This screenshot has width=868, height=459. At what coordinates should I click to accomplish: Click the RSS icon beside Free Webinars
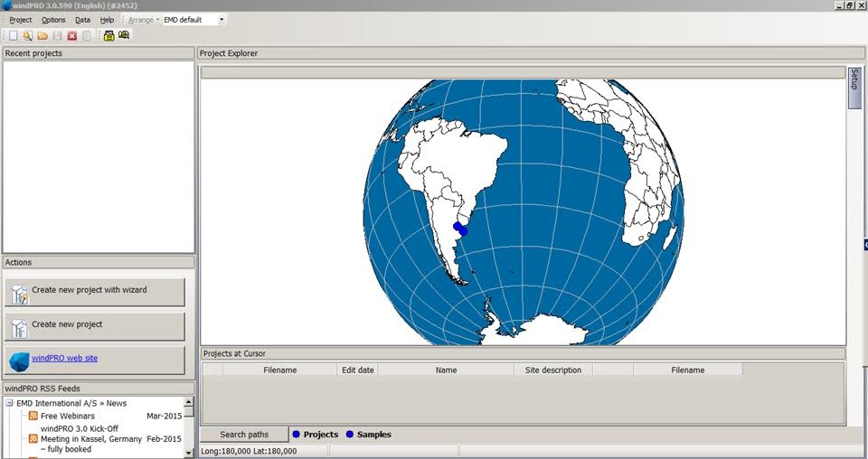[33, 416]
